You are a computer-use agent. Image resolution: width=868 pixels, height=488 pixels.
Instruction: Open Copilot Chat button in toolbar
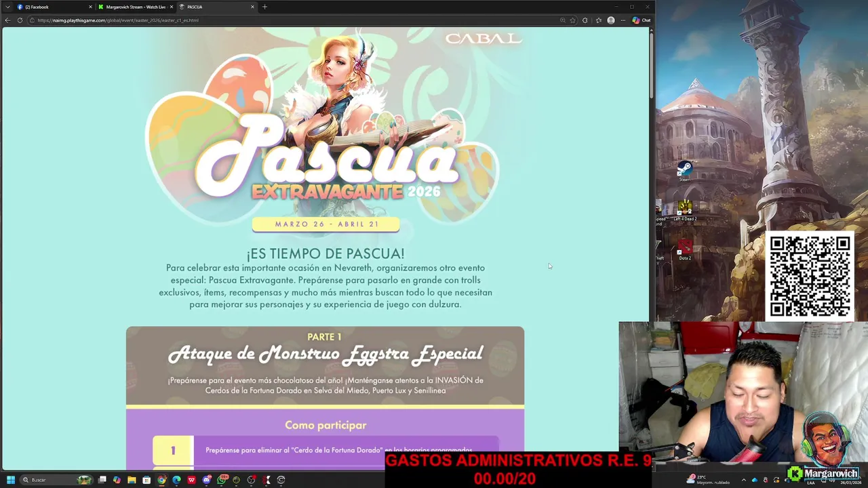642,20
